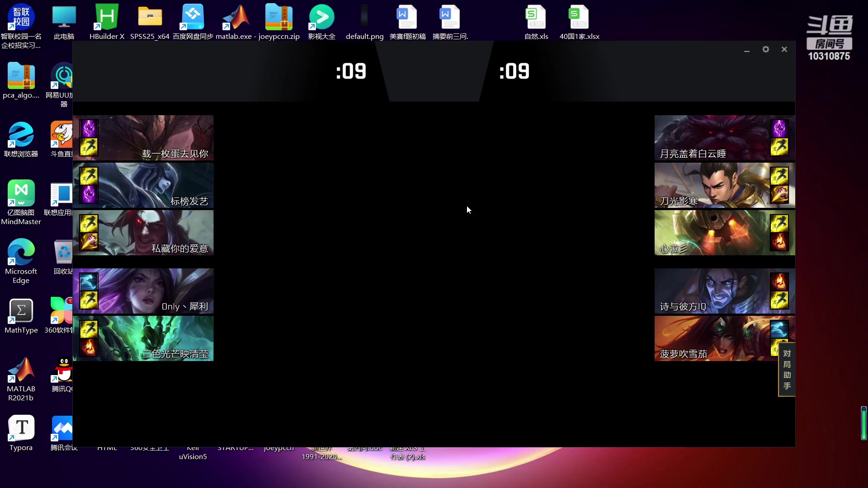Select the 心泣彡 player card
The height and width of the screenshot is (488, 868).
pyautogui.click(x=725, y=233)
